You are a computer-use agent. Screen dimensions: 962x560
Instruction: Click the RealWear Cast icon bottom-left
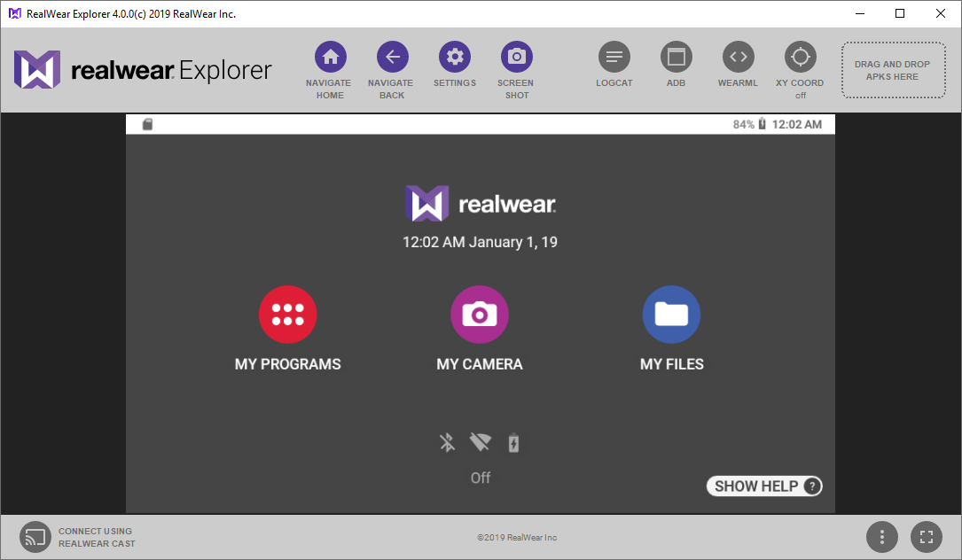35,537
